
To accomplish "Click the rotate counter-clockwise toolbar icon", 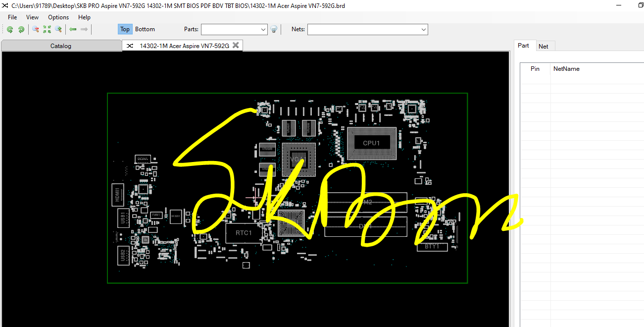I will (9, 29).
